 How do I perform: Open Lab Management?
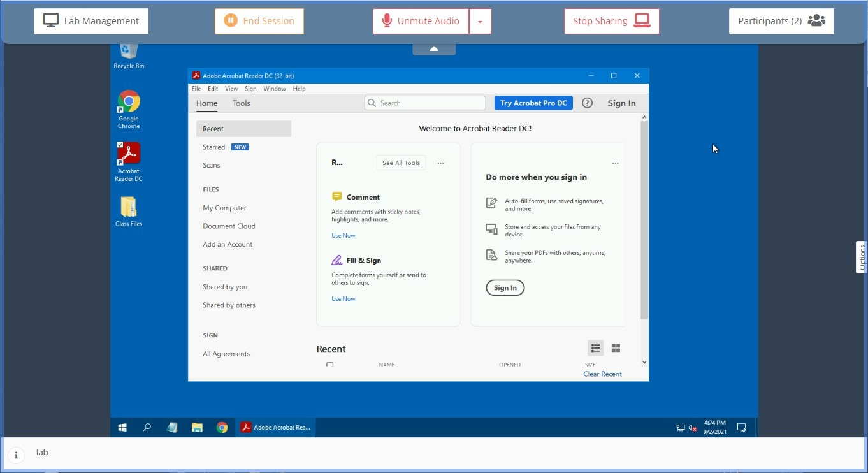91,21
